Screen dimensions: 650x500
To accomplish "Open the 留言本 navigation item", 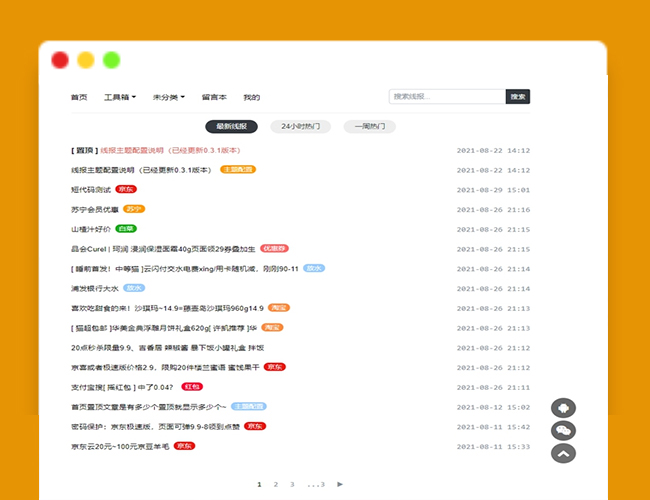I will click(x=214, y=97).
